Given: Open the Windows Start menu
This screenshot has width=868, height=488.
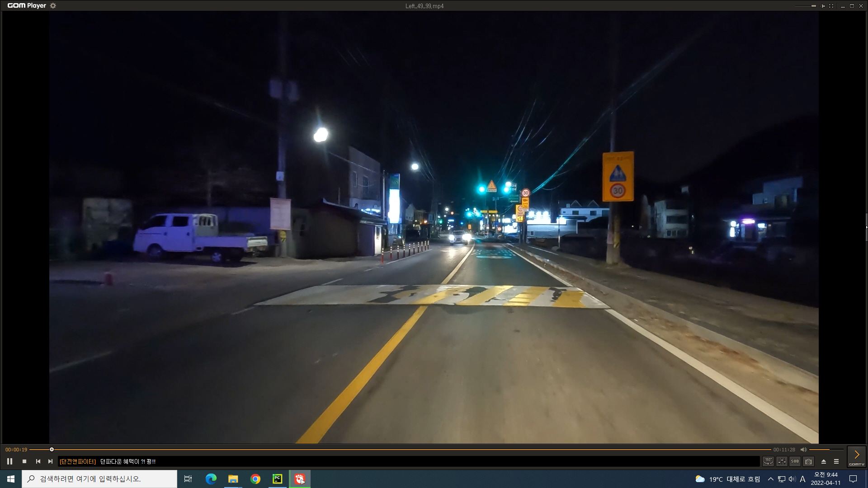Looking at the screenshot, I should pos(9,479).
